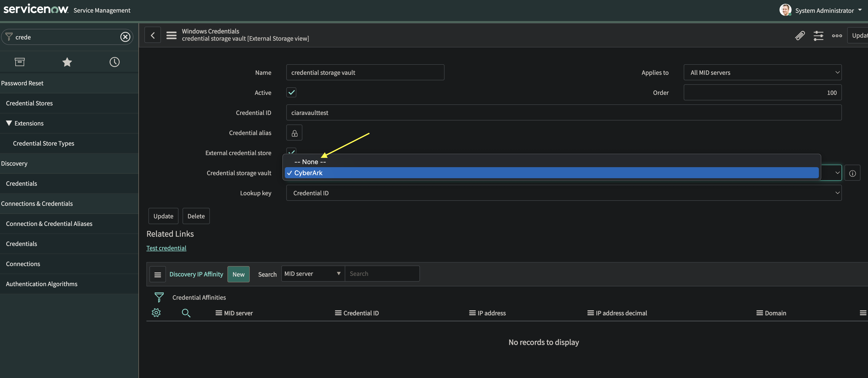The height and width of the screenshot is (378, 868).
Task: Click the form context menu hamburger icon
Action: pos(171,35)
